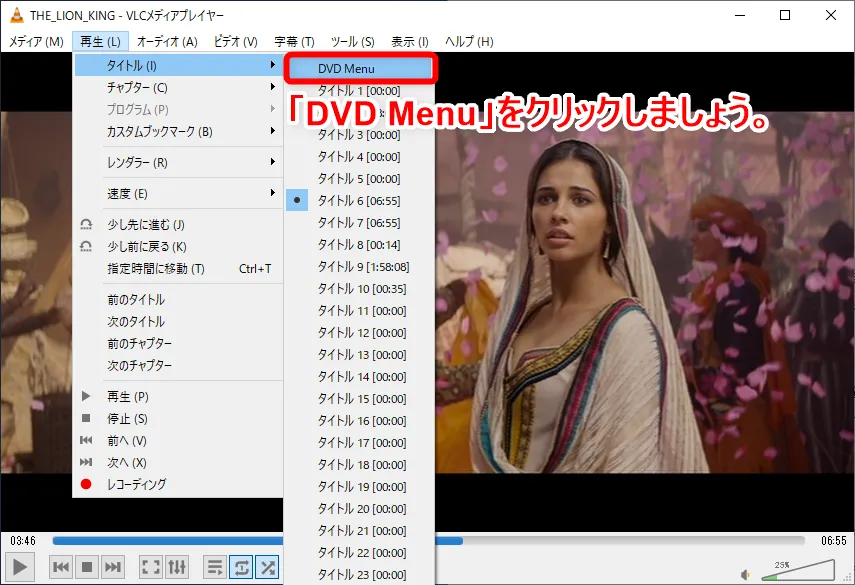Select タイトル 10 [00:35]
The height and width of the screenshot is (585, 855).
click(359, 288)
